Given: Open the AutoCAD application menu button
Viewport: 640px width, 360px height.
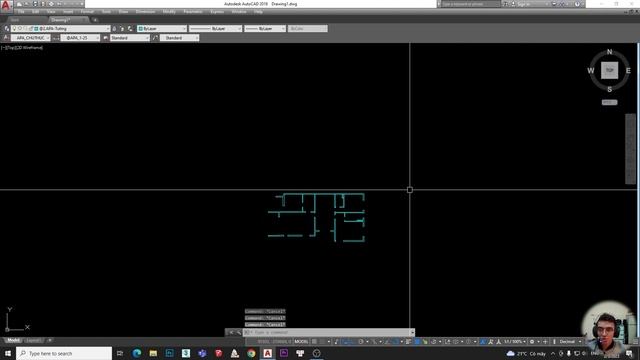Looking at the screenshot, I should (x=6, y=6).
